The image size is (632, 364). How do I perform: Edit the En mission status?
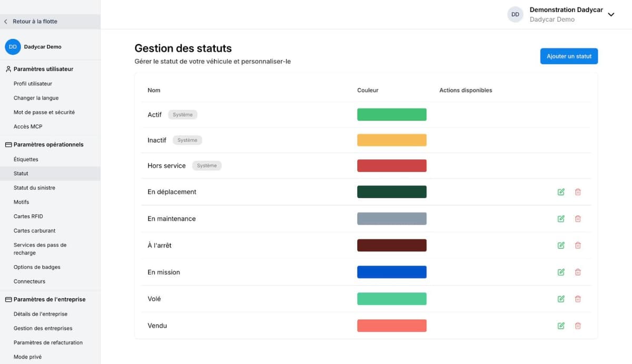(561, 272)
